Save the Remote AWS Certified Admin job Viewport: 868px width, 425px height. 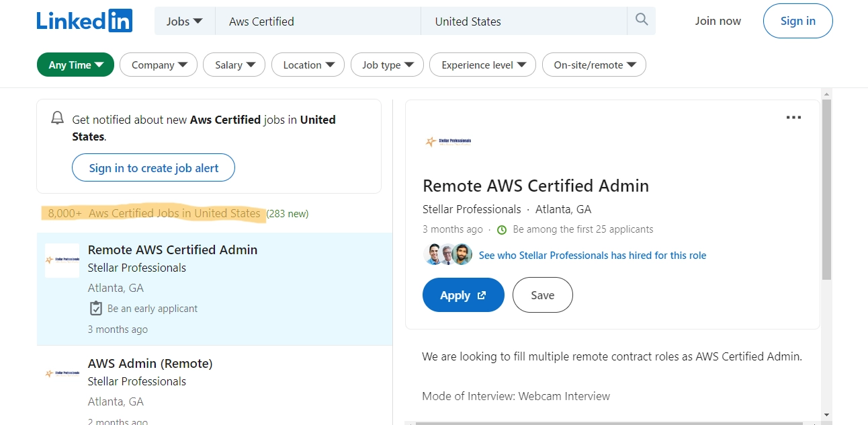coord(542,295)
